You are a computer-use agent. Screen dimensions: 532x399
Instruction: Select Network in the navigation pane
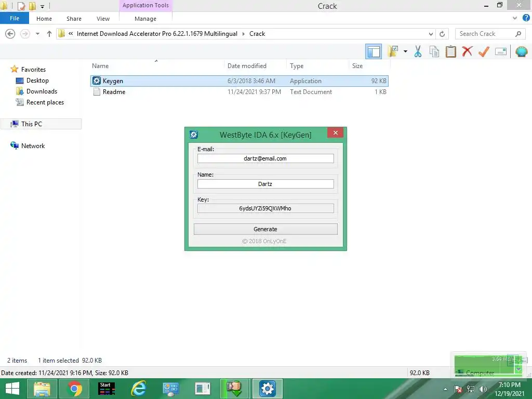click(x=33, y=145)
